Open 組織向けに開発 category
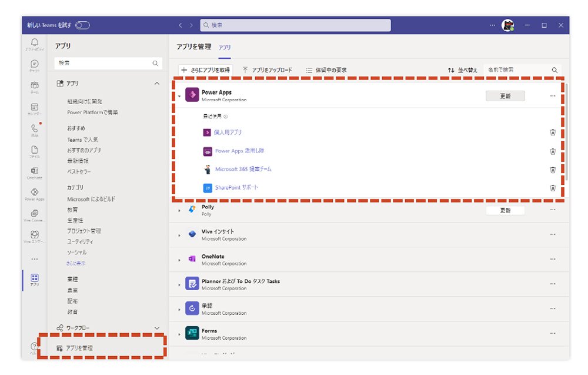 tap(85, 101)
